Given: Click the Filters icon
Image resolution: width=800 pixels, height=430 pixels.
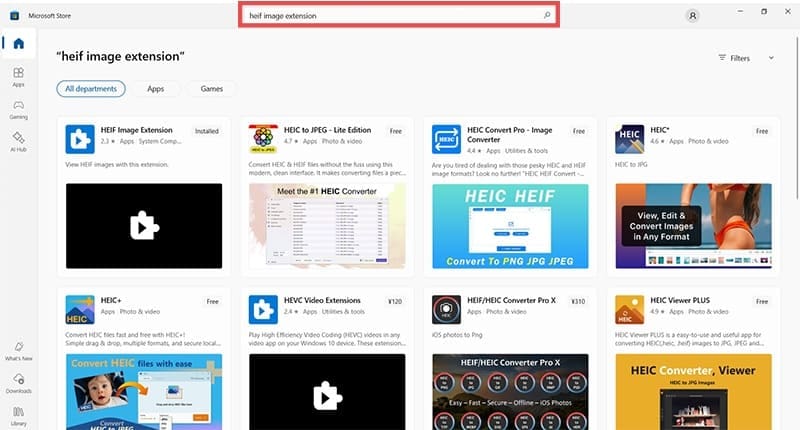Looking at the screenshot, I should click(x=722, y=58).
